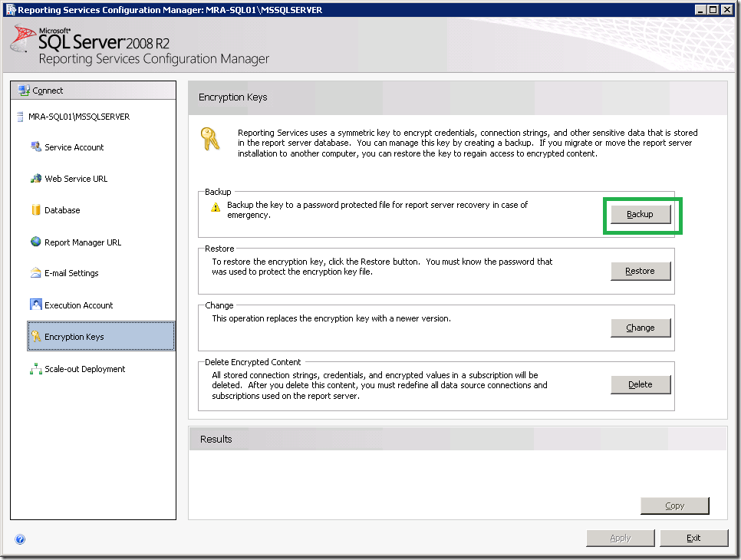Image resolution: width=741 pixels, height=560 pixels.
Task: Click the Exit button
Action: coord(693,538)
